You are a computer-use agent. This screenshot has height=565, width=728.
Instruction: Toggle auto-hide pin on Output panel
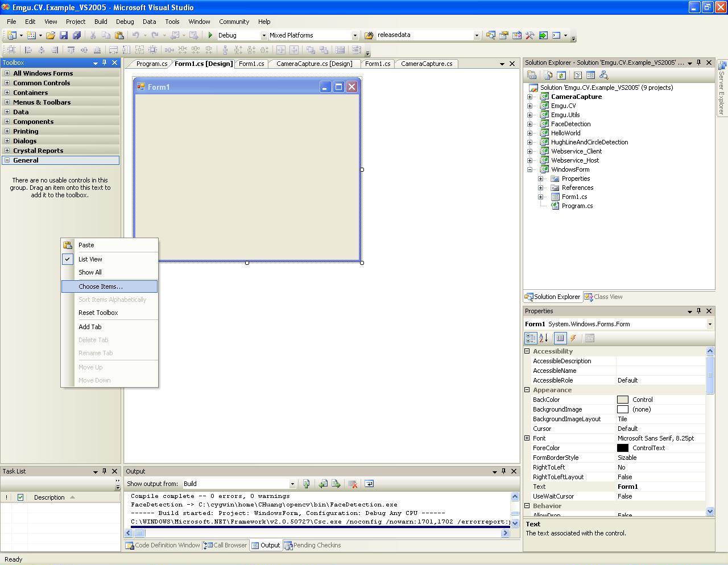pos(504,471)
